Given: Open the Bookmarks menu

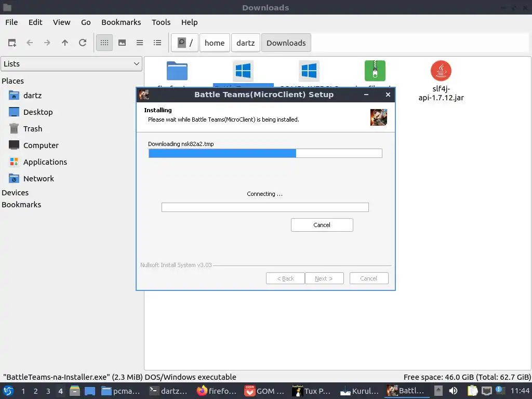Looking at the screenshot, I should pyautogui.click(x=121, y=22).
